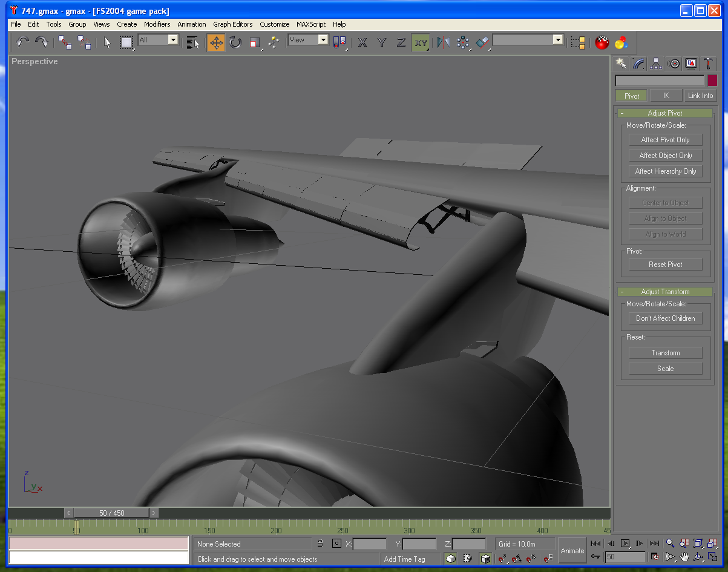This screenshot has height=572, width=728.
Task: Open the Utilities hammer panel
Action: coord(708,64)
